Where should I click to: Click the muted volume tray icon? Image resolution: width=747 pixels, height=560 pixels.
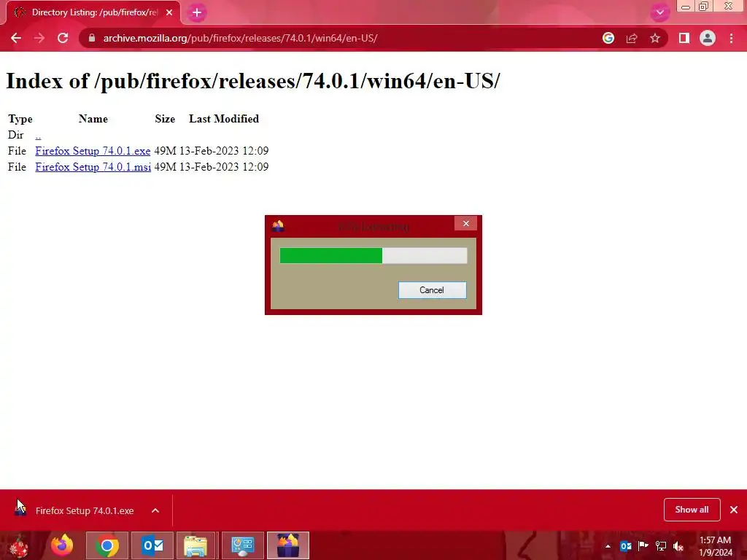[x=678, y=546]
